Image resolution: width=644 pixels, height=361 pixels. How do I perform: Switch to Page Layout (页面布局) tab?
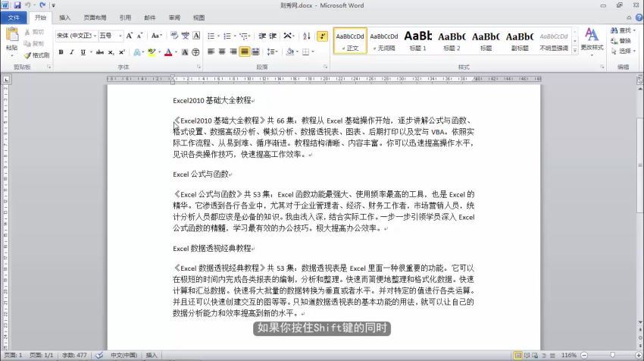click(x=95, y=17)
